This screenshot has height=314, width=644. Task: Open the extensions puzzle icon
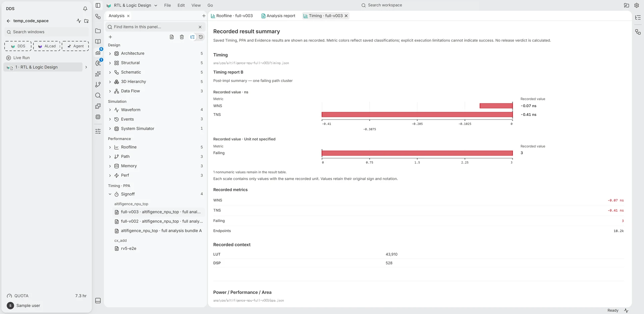[98, 106]
